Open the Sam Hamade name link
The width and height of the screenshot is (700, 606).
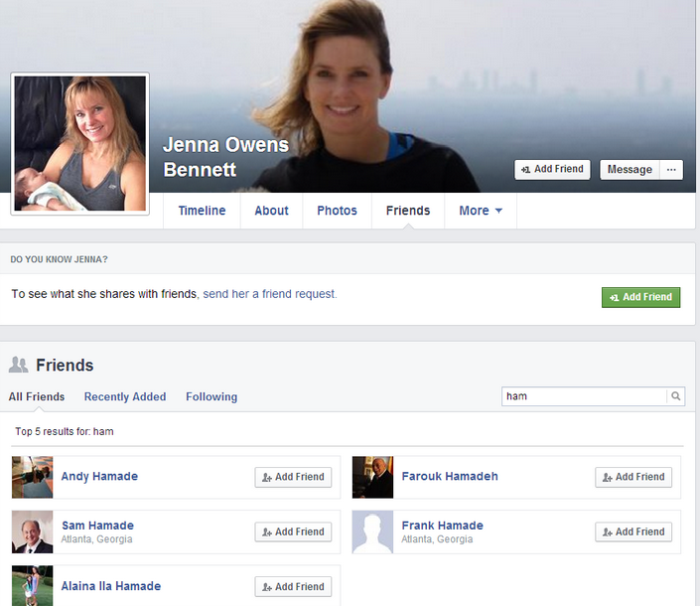tap(97, 526)
